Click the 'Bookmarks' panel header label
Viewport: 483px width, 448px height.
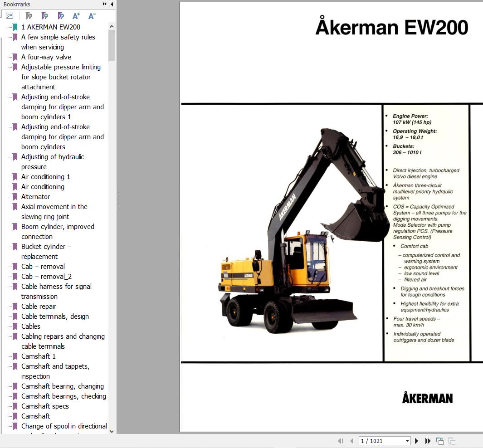point(17,5)
